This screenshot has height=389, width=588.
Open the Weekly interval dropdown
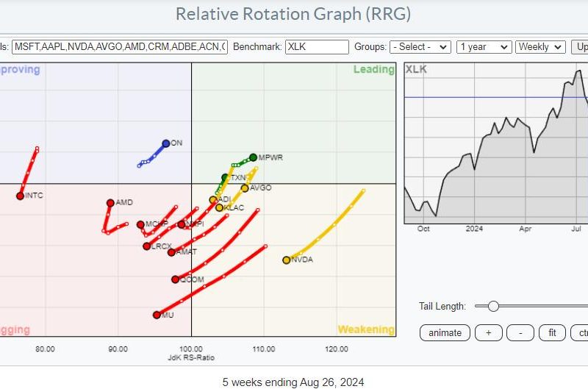point(540,47)
